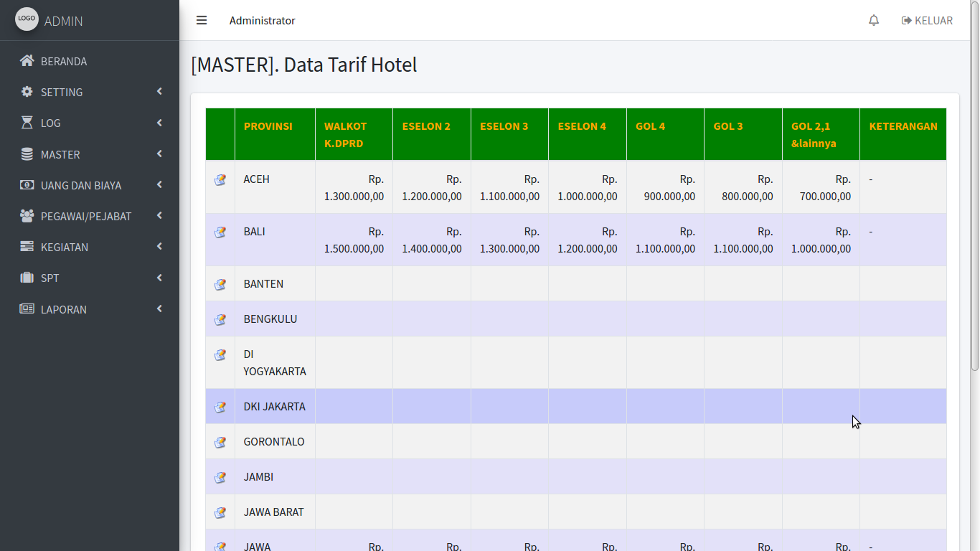Click the GOL 2,1 &lainnya column header
The height and width of the screenshot is (551, 980).
[x=821, y=134]
